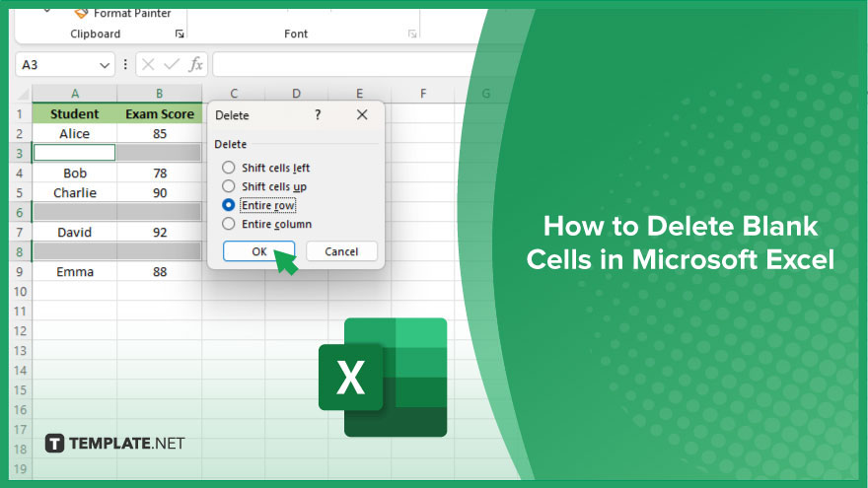This screenshot has width=868, height=488.
Task: Click the cell containing 'Charlie'
Action: click(x=75, y=192)
